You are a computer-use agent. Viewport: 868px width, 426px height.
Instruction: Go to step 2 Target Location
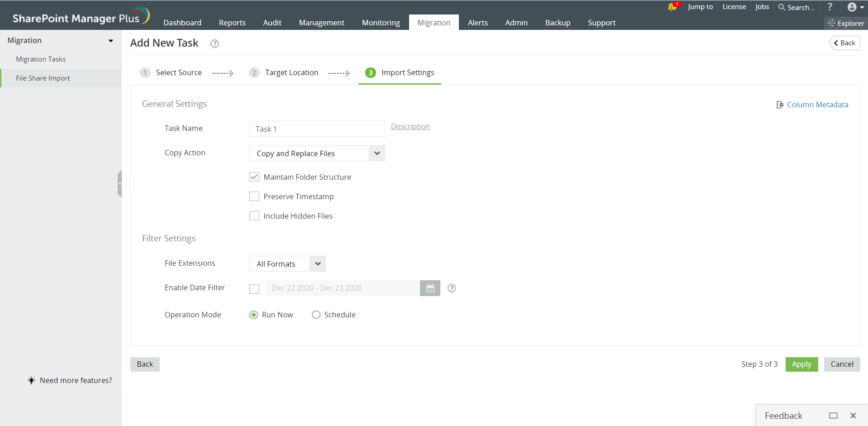point(284,72)
